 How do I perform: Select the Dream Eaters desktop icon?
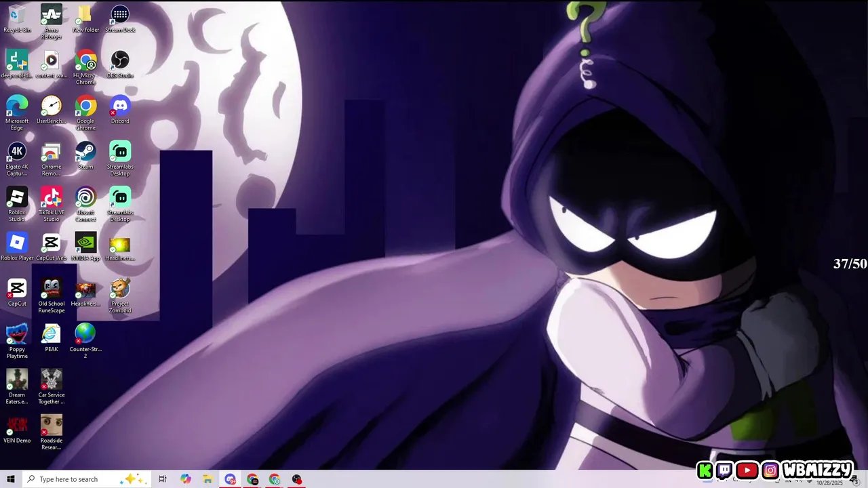(x=17, y=386)
